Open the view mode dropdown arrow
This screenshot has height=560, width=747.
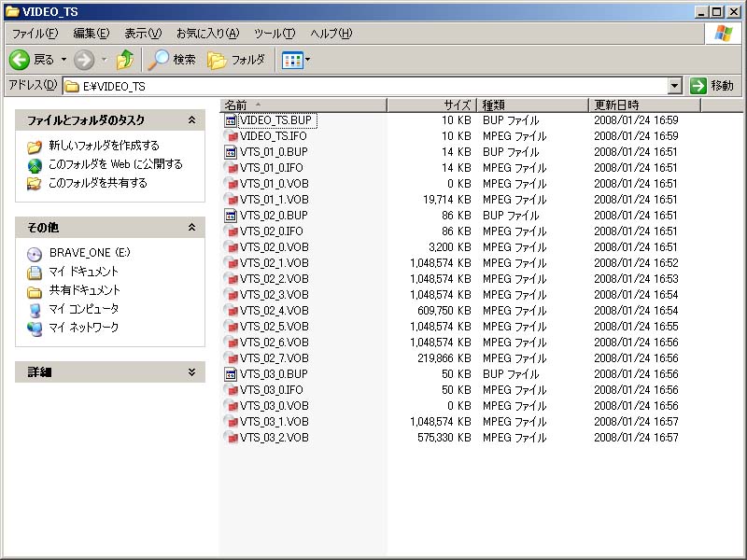click(307, 60)
